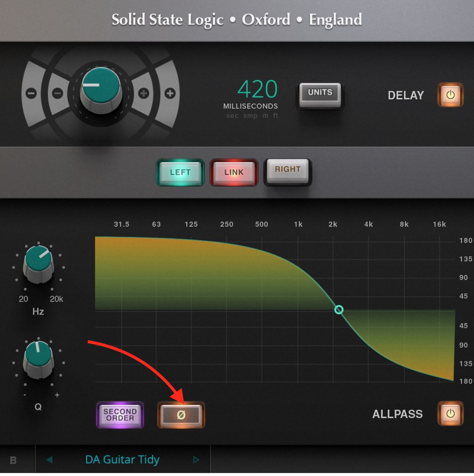The image size is (474, 476).
Task: Click the Q knob
Action: [39, 359]
